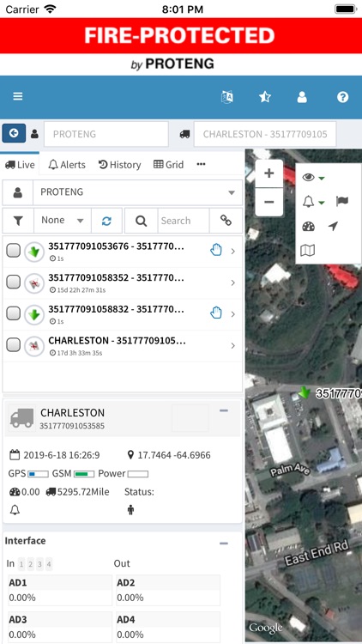Open the map bell alert dropdown
The height and width of the screenshot is (644, 362).
tap(313, 202)
